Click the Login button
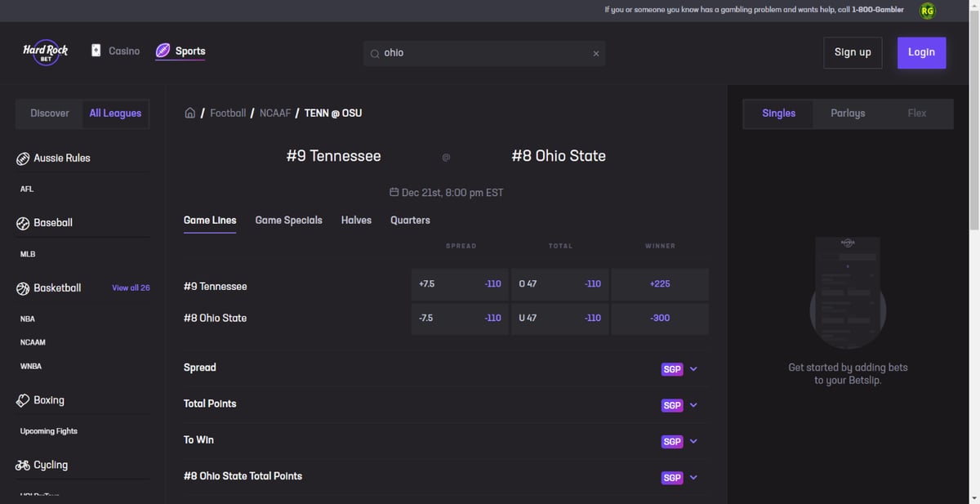The height and width of the screenshot is (504, 980). pyautogui.click(x=921, y=52)
